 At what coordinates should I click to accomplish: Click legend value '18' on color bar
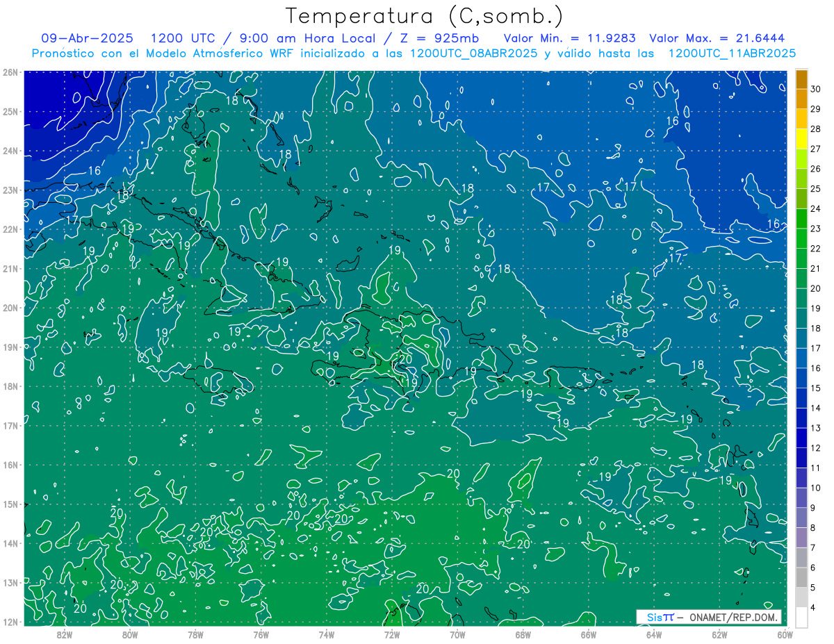pyautogui.click(x=816, y=329)
